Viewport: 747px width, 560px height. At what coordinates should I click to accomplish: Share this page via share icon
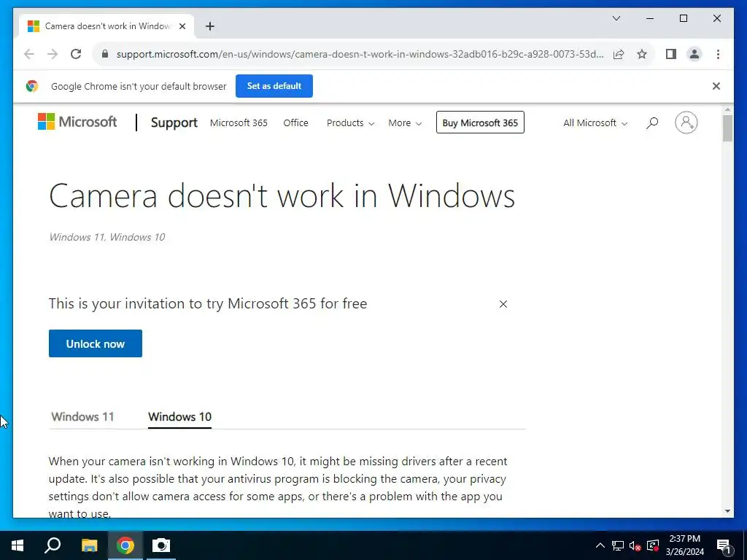tap(619, 54)
